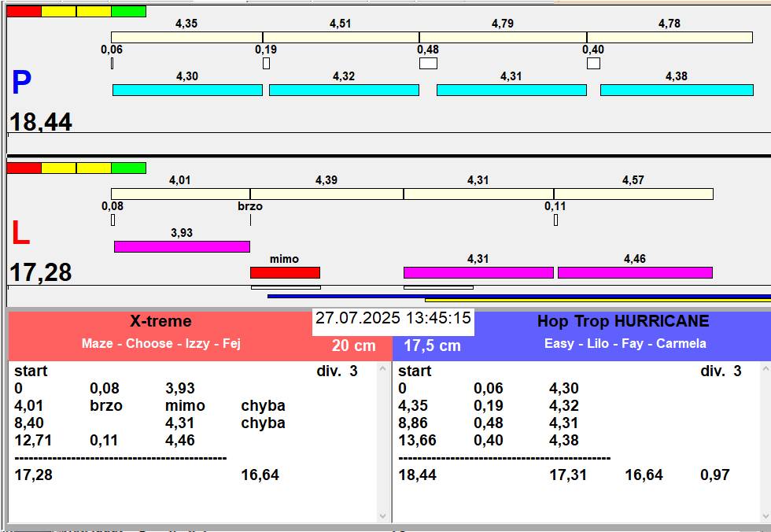Click the green start light in lane L
Screen dimensions: 771x532
click(x=128, y=168)
